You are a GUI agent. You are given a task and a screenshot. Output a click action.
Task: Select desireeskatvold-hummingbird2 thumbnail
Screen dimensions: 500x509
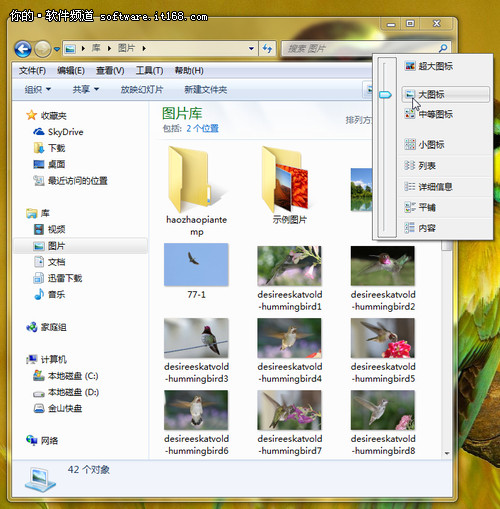point(383,266)
